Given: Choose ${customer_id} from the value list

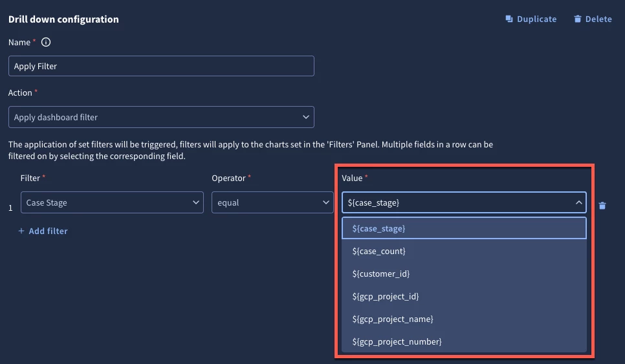Looking at the screenshot, I should point(464,273).
